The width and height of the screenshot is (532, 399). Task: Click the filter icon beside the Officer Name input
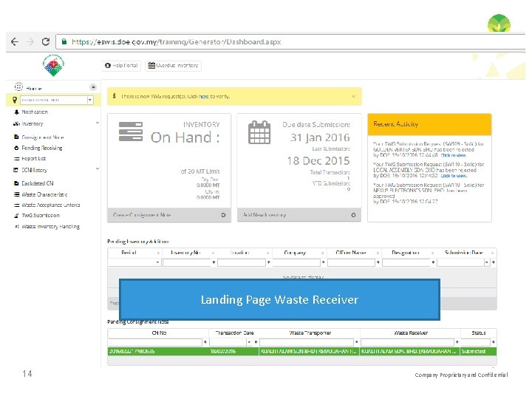(378, 262)
